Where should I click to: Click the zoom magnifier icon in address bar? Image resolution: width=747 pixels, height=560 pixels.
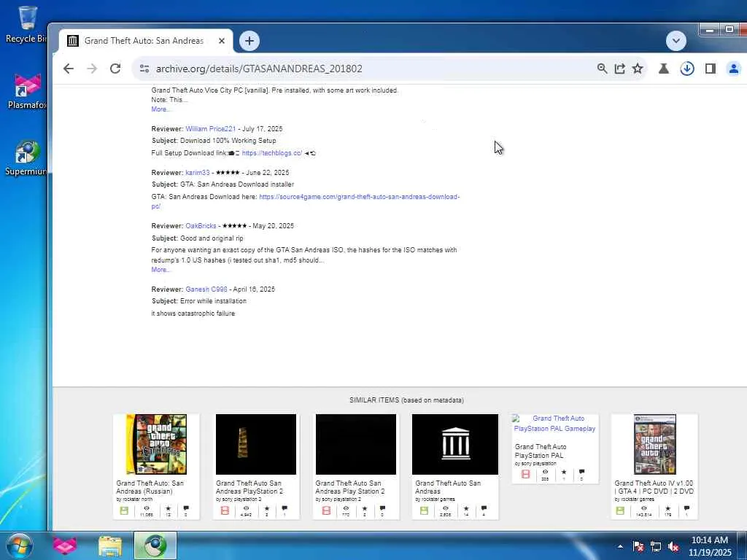click(x=602, y=69)
